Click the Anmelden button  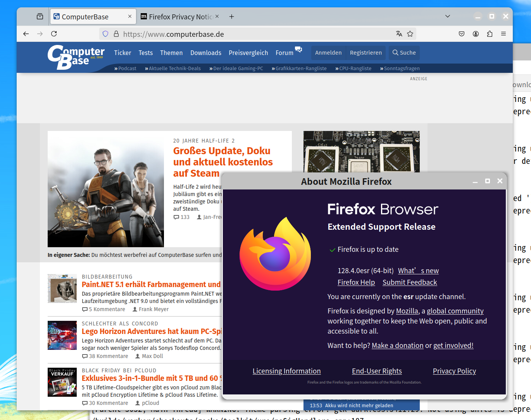pyautogui.click(x=328, y=53)
